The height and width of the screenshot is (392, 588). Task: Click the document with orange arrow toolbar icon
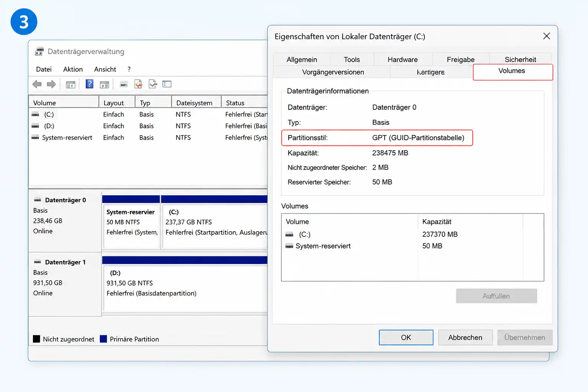click(x=138, y=84)
